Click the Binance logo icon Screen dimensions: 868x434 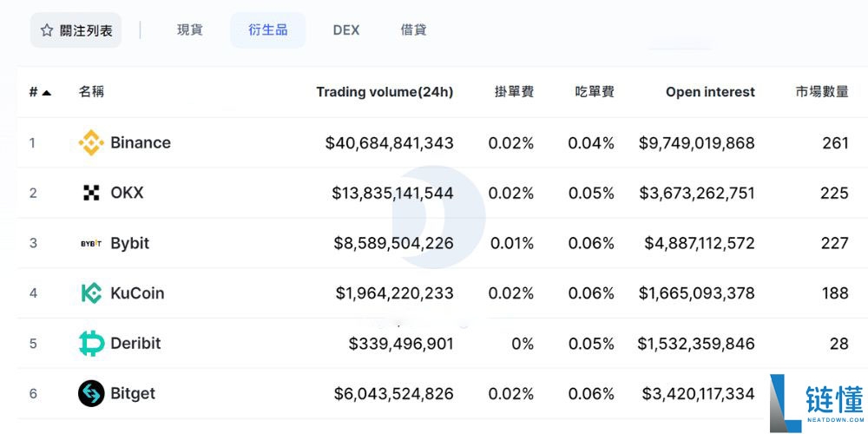pyautogui.click(x=91, y=143)
